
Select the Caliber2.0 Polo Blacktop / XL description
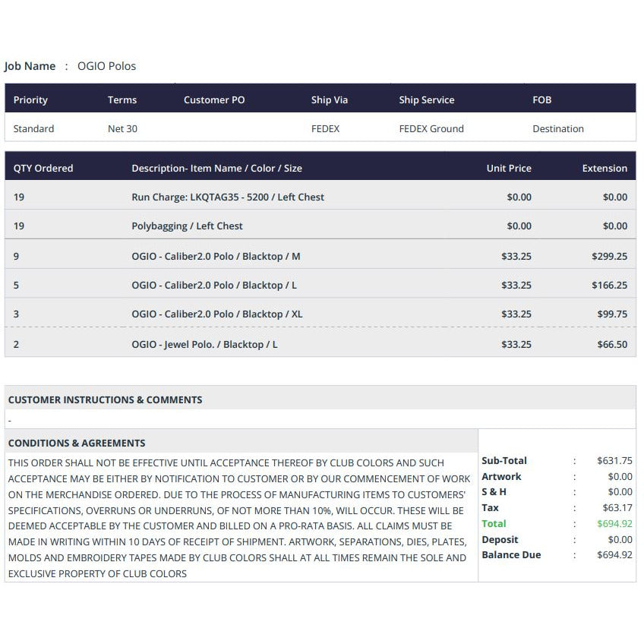click(217, 314)
